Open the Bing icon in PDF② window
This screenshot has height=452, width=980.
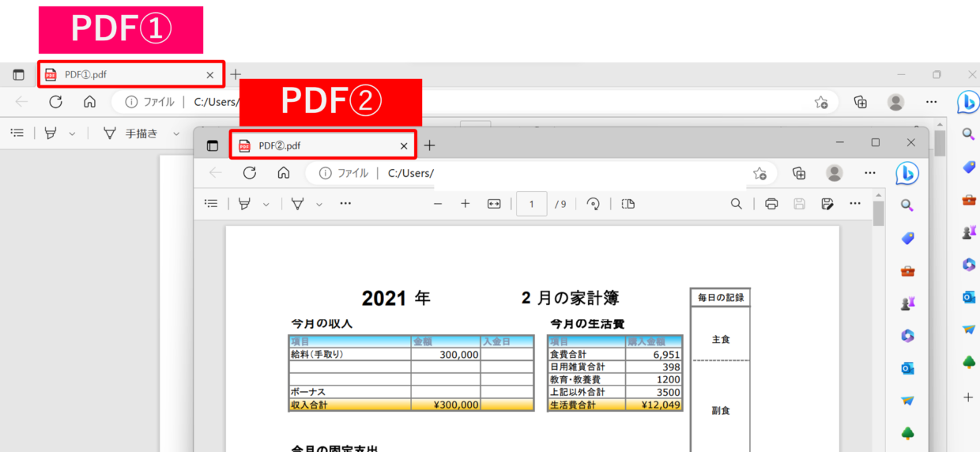tap(907, 174)
